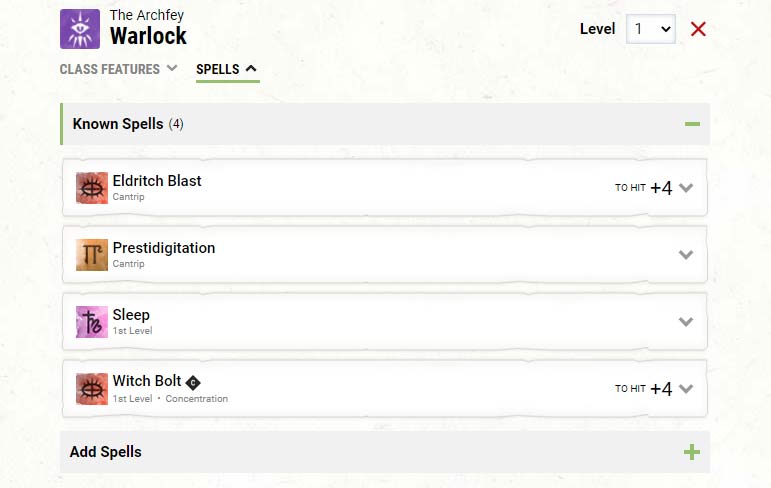The image size is (771, 488).
Task: Expand Eldritch Blast details chevron
Action: click(x=686, y=188)
